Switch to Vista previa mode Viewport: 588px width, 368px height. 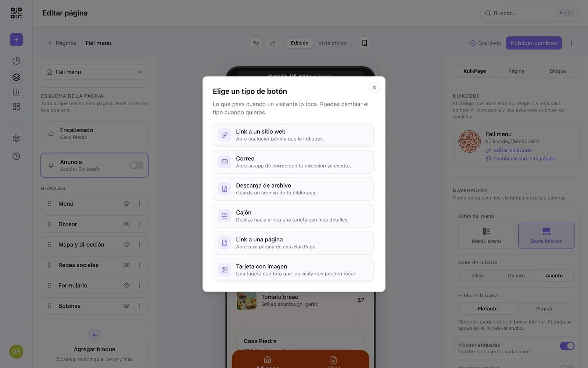tap(332, 43)
